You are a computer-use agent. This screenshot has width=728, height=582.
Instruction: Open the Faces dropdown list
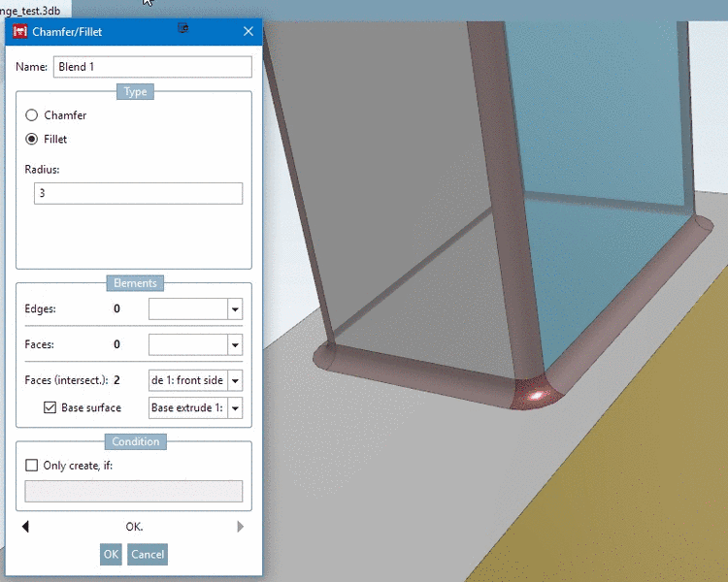point(235,345)
